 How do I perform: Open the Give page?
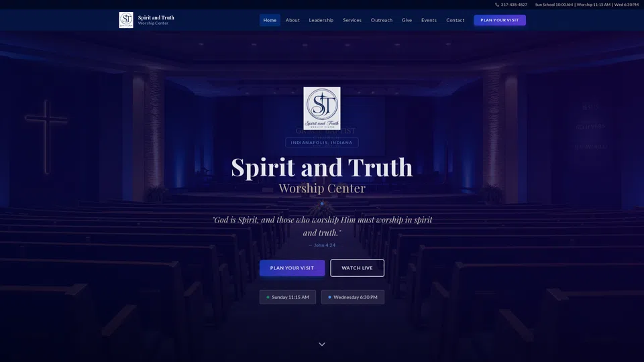[407, 20]
